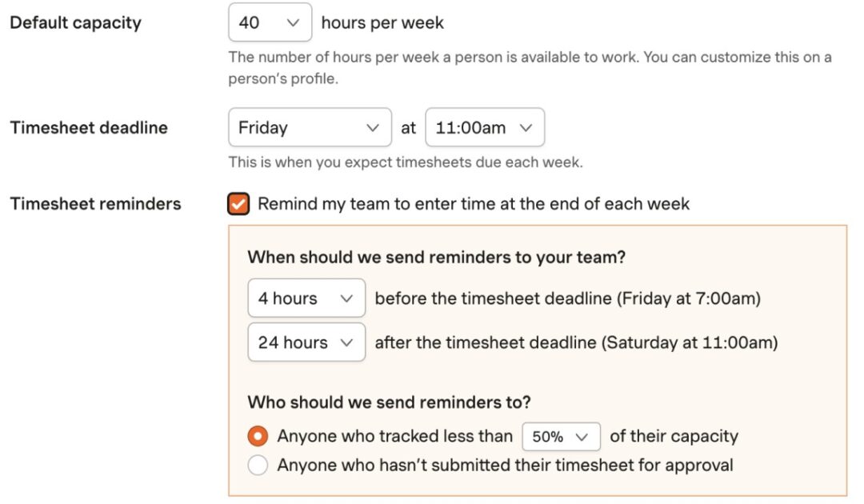Click the Default capacity label
Screen dimensions: 864x504
(76, 22)
